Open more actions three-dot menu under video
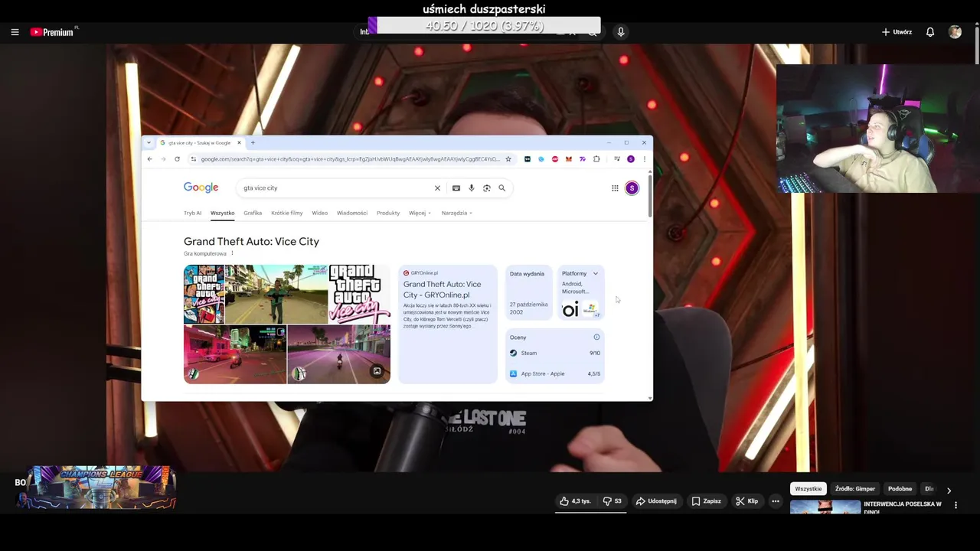Screen dimensions: 980x551 tap(776, 501)
